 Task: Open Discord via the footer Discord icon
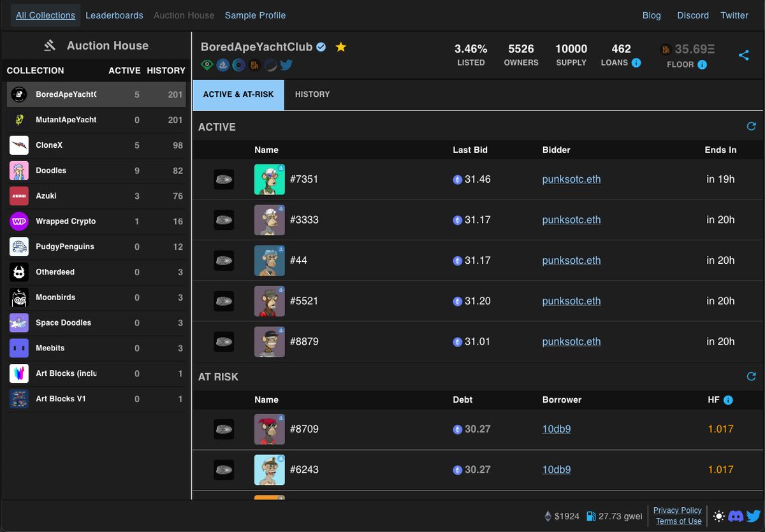pyautogui.click(x=736, y=516)
